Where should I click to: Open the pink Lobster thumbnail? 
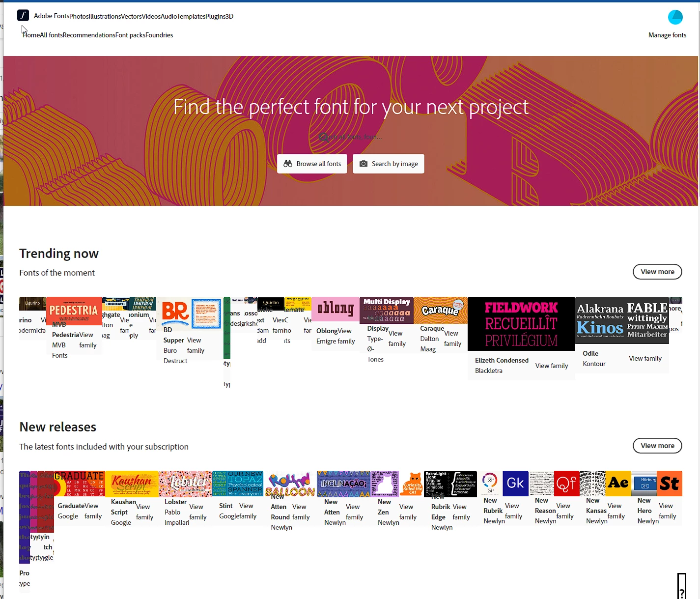(185, 484)
